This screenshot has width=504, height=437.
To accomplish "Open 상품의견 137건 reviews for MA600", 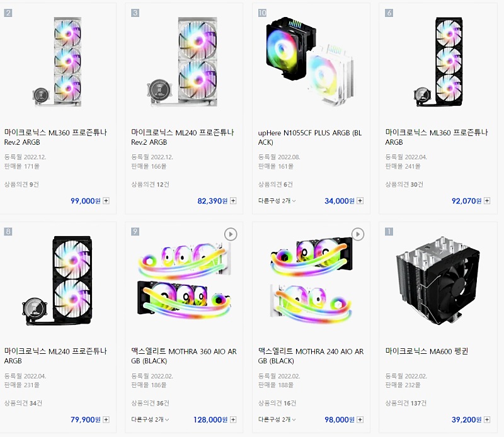I will (x=406, y=402).
